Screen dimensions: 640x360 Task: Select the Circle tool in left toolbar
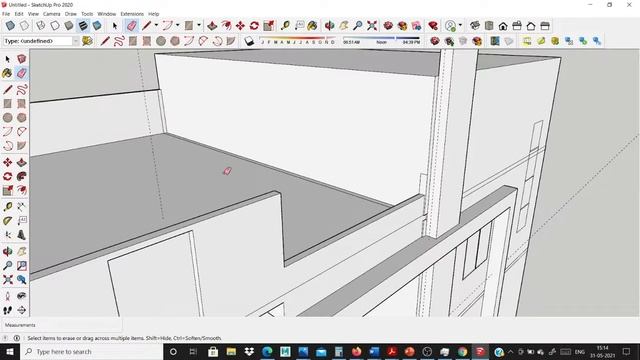pyautogui.click(x=8, y=118)
